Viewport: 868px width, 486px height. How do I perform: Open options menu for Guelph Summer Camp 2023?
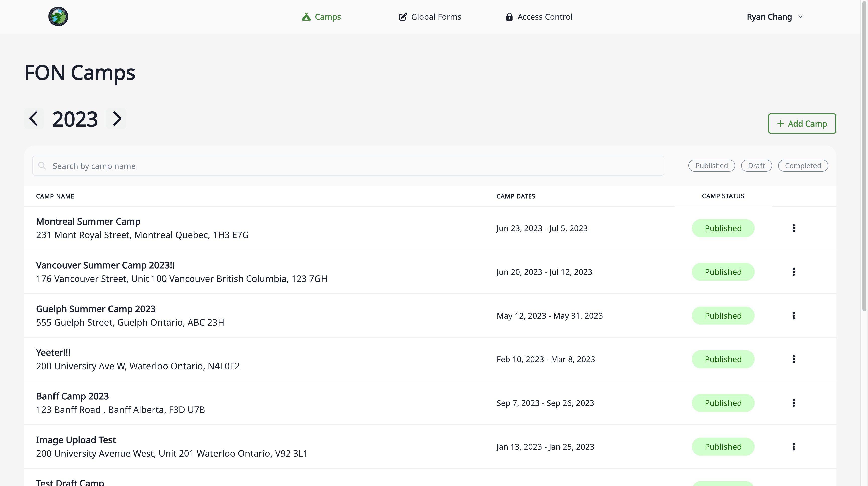794,316
